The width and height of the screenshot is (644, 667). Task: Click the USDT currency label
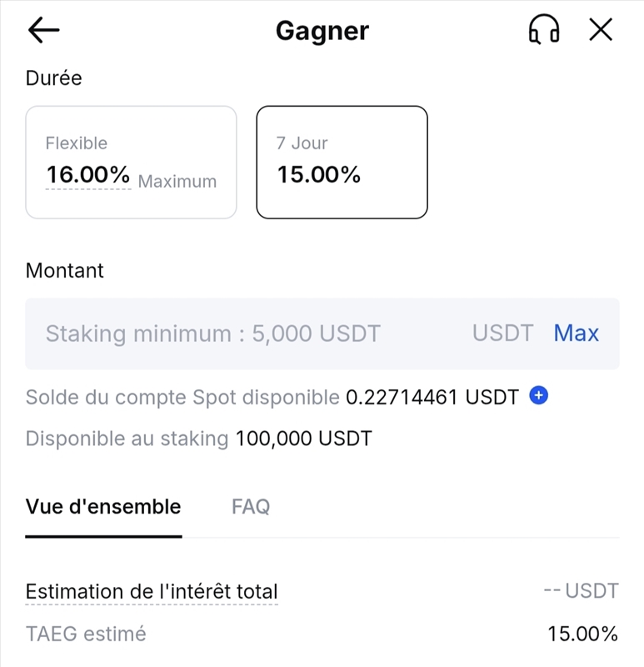(502, 333)
